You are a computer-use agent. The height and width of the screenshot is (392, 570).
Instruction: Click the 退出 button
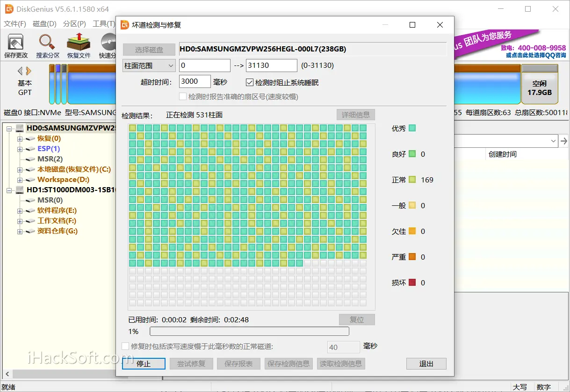pos(426,363)
